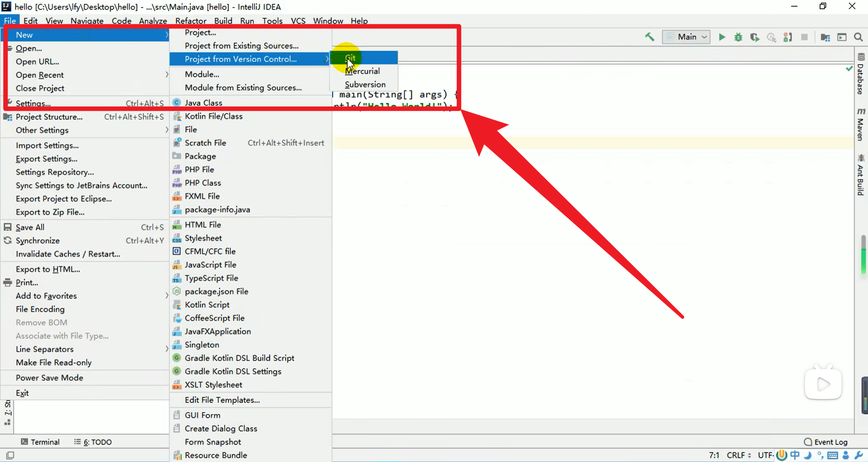Expand the New submenu
This screenshot has width=868, height=462.
(x=85, y=35)
